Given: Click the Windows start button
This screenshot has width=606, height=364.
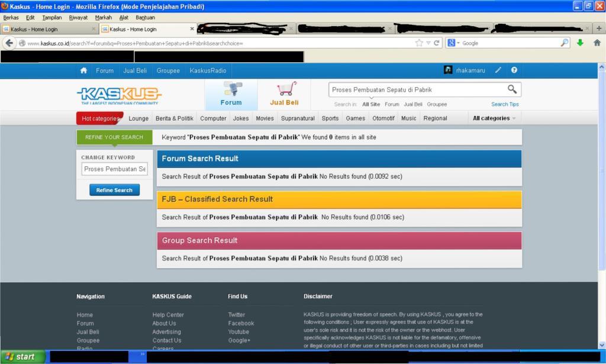Looking at the screenshot, I should coord(23,357).
